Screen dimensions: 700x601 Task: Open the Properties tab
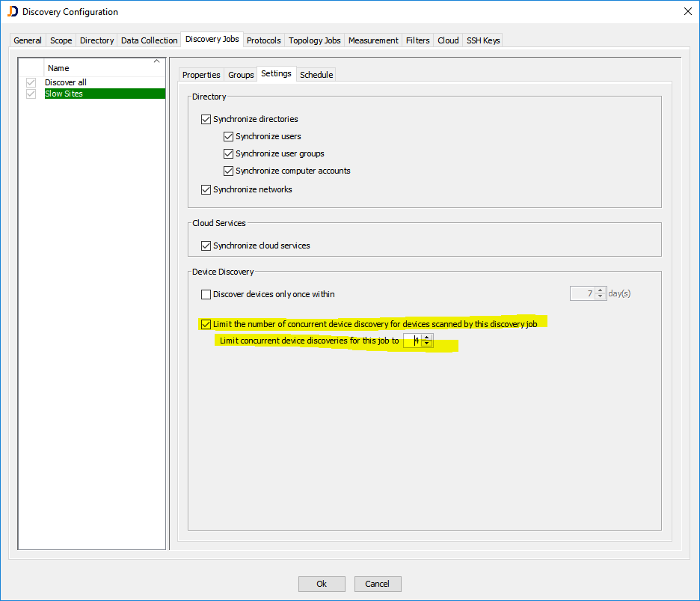point(200,74)
